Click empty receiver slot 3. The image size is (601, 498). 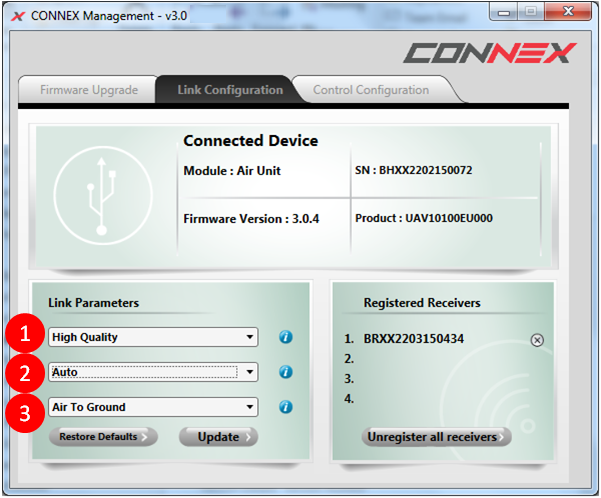(349, 379)
